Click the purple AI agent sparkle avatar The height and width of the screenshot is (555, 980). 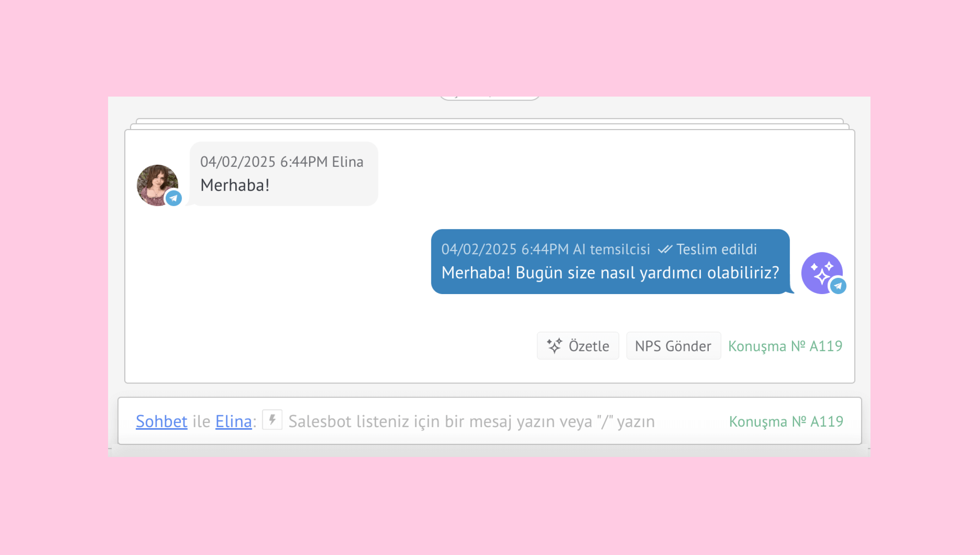click(x=819, y=270)
